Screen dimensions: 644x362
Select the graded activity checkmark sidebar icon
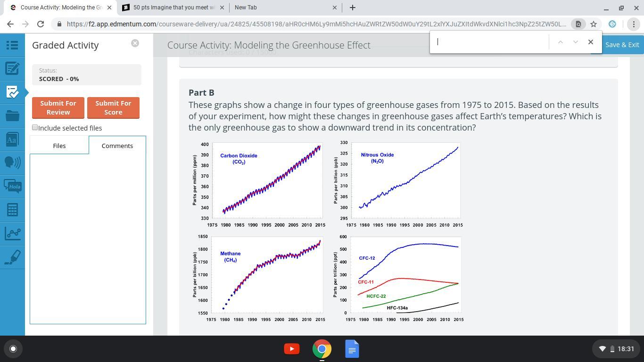12,92
